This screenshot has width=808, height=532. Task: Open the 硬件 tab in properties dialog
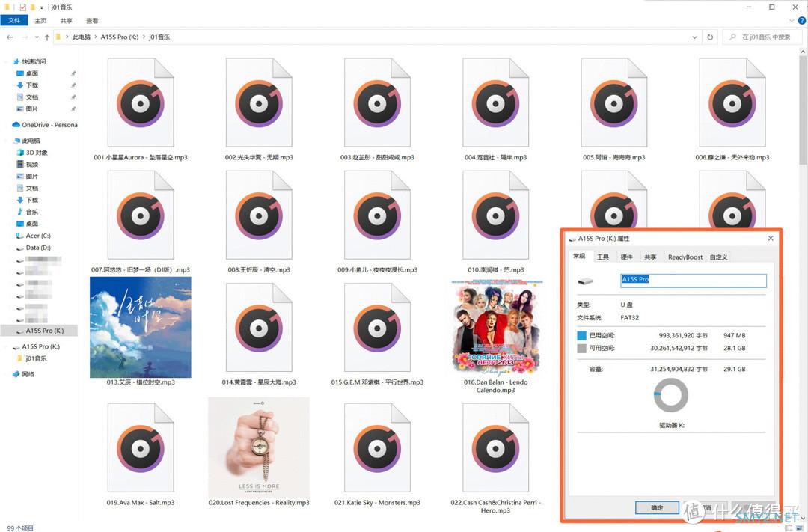coord(626,257)
